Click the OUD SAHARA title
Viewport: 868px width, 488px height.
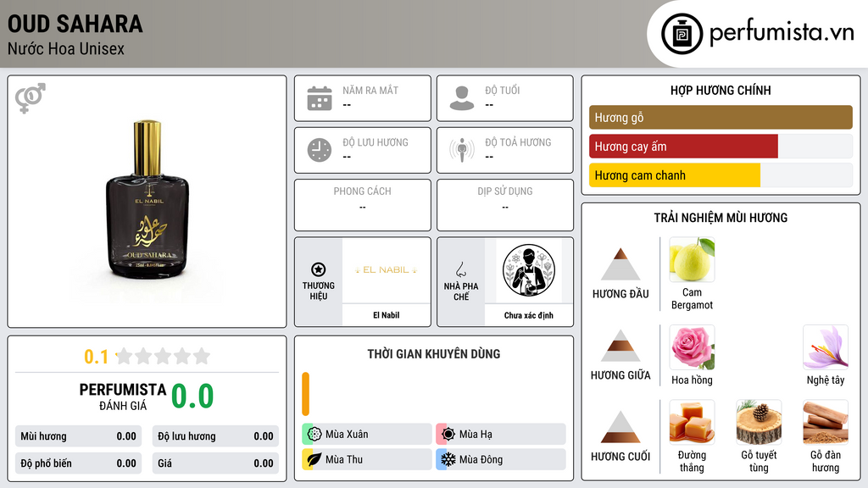(75, 24)
